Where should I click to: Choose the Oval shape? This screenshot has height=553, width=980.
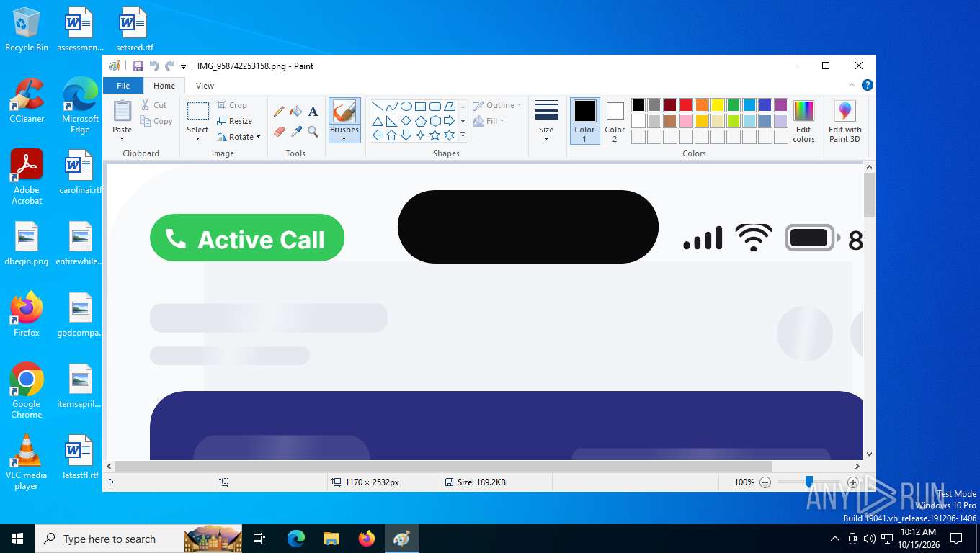(x=406, y=106)
